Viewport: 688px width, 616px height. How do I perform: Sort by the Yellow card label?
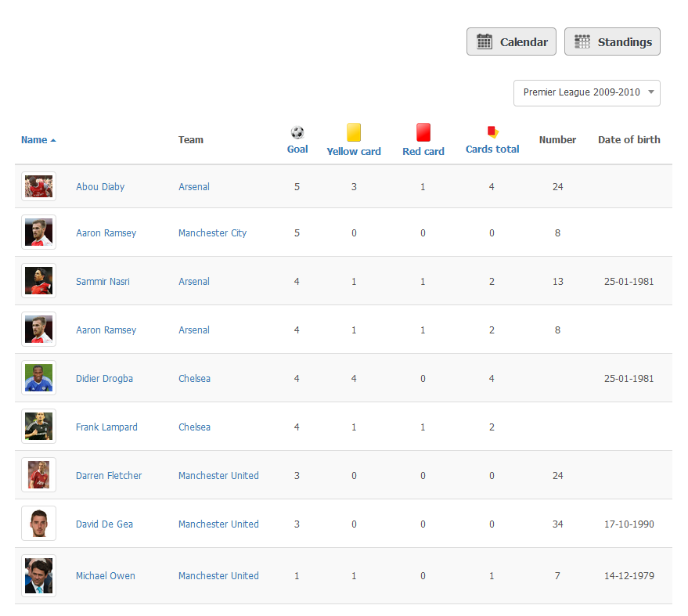pos(354,151)
